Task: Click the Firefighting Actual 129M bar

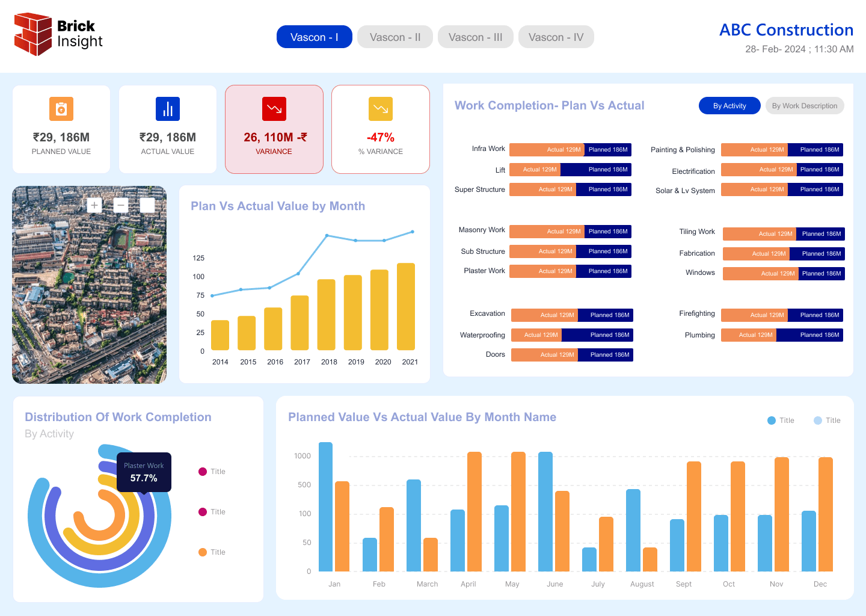Action: [754, 315]
